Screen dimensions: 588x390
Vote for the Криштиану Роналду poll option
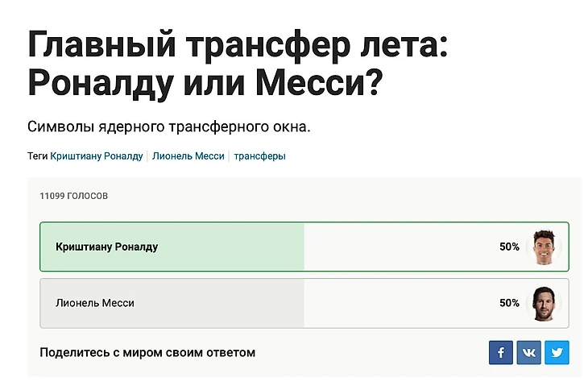304,247
